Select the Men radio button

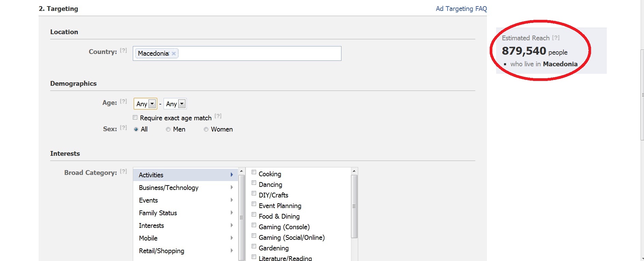[168, 129]
